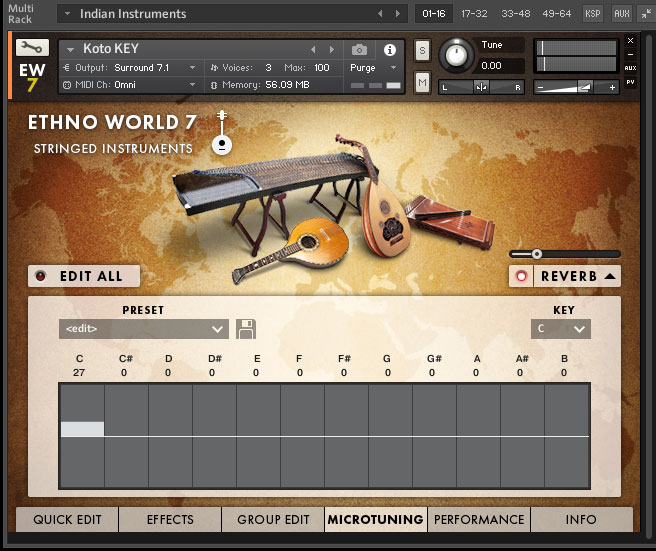Click the E note tuning column

click(259, 436)
